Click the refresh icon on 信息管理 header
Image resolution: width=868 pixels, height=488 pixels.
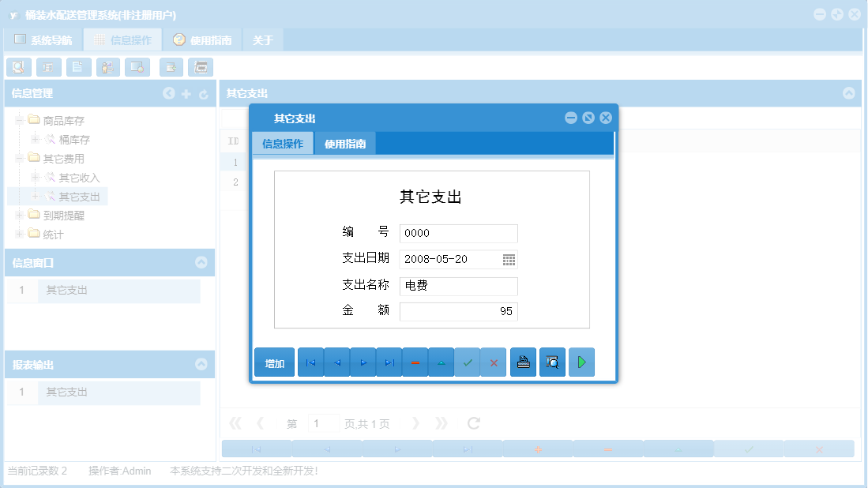tap(203, 93)
